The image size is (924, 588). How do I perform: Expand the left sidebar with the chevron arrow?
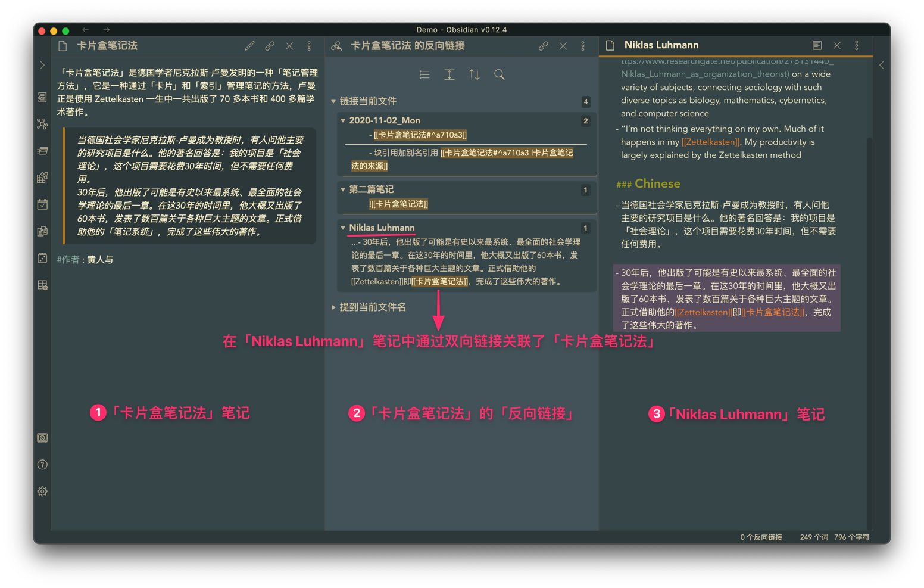[42, 65]
